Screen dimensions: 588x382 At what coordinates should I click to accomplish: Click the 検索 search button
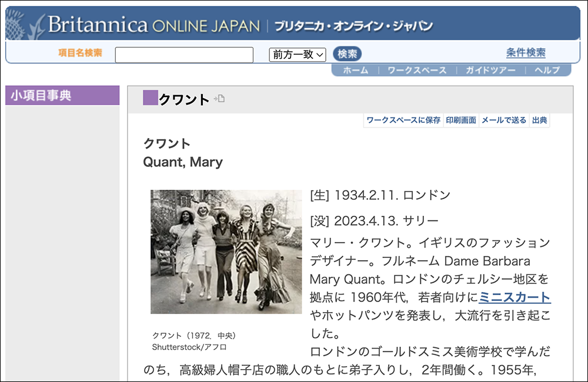coord(348,54)
